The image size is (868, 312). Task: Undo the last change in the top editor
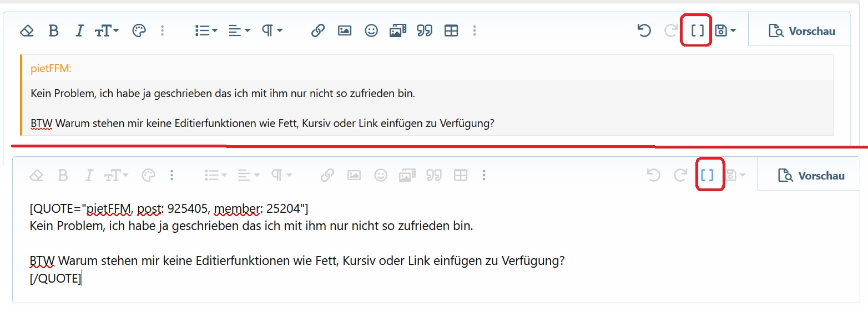click(644, 31)
